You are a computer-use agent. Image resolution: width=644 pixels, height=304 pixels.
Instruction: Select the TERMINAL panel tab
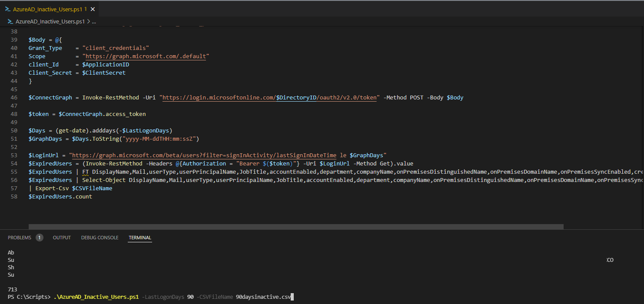140,238
